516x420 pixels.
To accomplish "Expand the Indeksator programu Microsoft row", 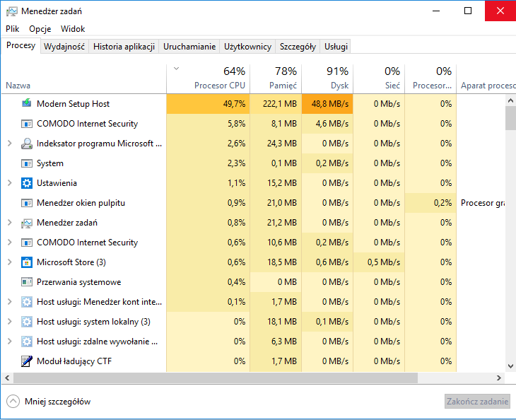I will tap(10, 144).
